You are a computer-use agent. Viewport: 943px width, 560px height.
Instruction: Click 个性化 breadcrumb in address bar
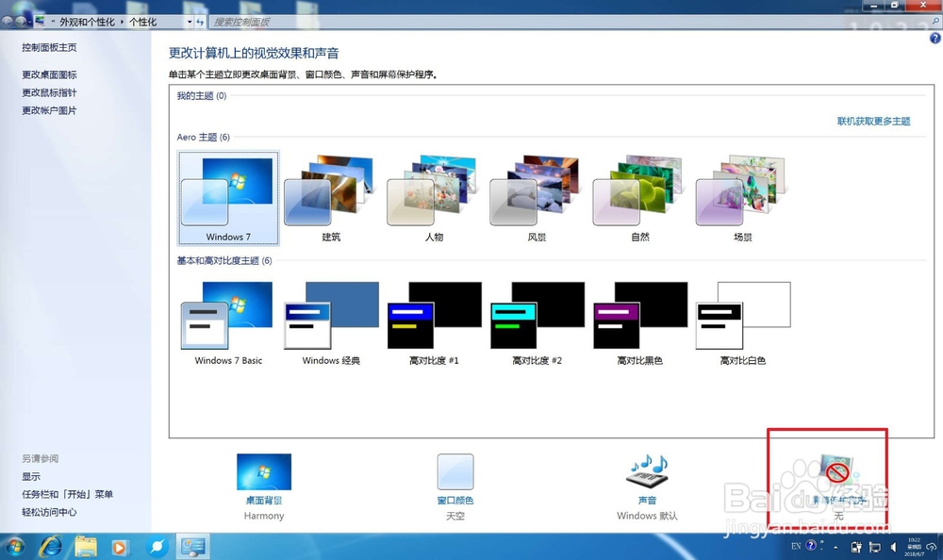tap(143, 22)
